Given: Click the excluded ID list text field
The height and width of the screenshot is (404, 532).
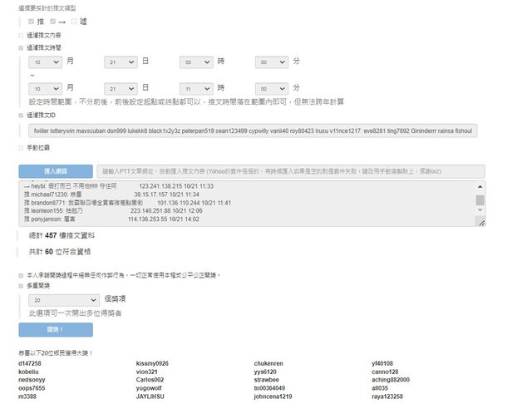Looking at the screenshot, I should (253, 131).
